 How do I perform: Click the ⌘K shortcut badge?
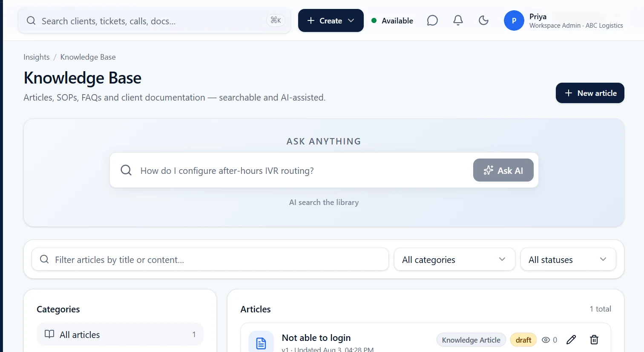(276, 20)
